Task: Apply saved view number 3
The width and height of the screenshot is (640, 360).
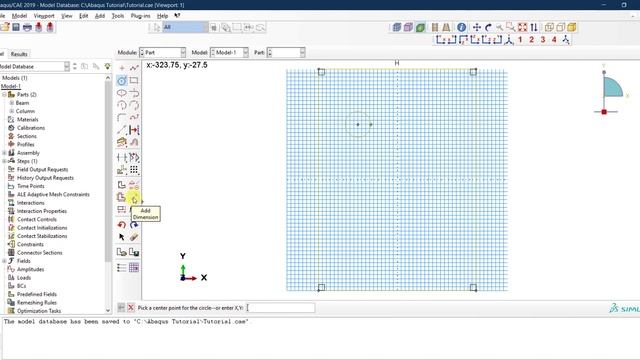Action: coord(543,40)
